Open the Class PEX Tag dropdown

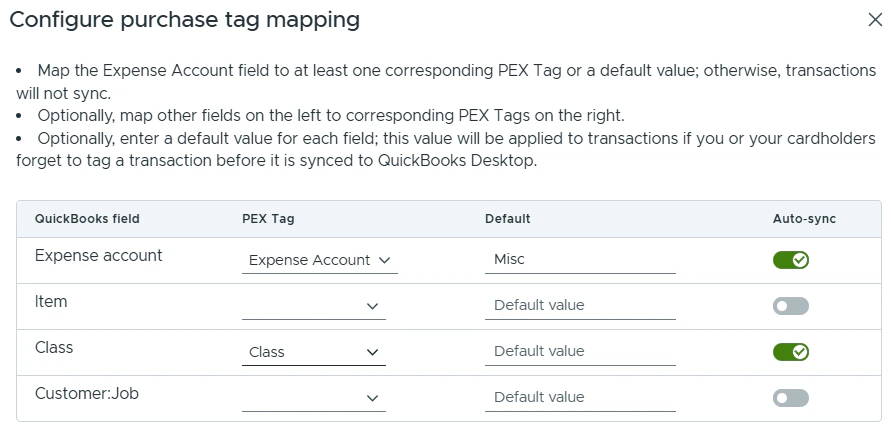pyautogui.click(x=314, y=352)
